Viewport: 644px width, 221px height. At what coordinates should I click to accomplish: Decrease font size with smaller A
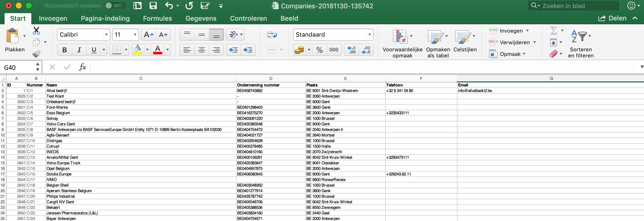pyautogui.click(x=163, y=35)
